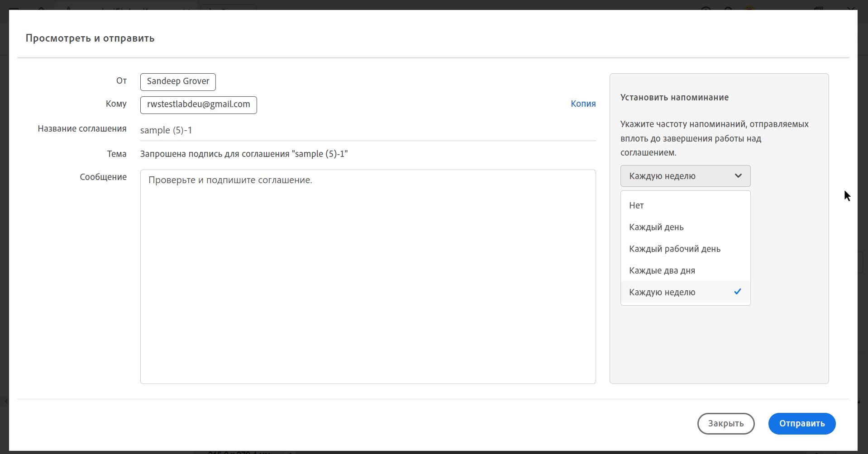Close the dialog with "Закрыть" button
Image resolution: width=868 pixels, height=454 pixels.
click(x=726, y=424)
